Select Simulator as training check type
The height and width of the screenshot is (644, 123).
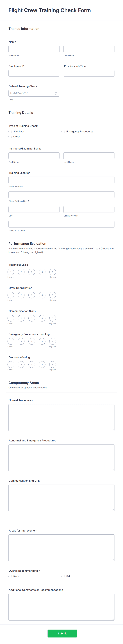point(10,131)
